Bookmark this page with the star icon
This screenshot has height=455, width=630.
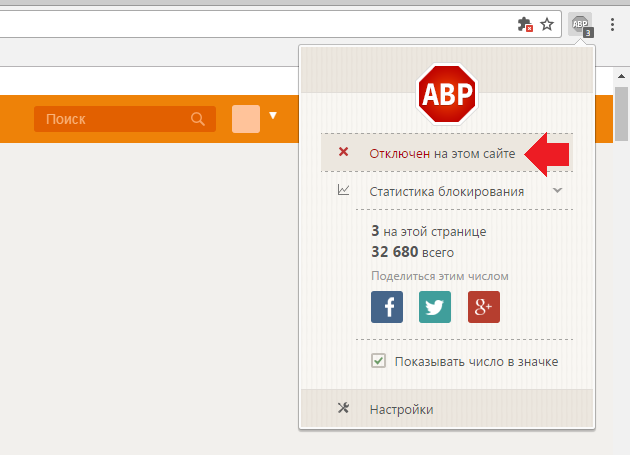[x=547, y=25]
